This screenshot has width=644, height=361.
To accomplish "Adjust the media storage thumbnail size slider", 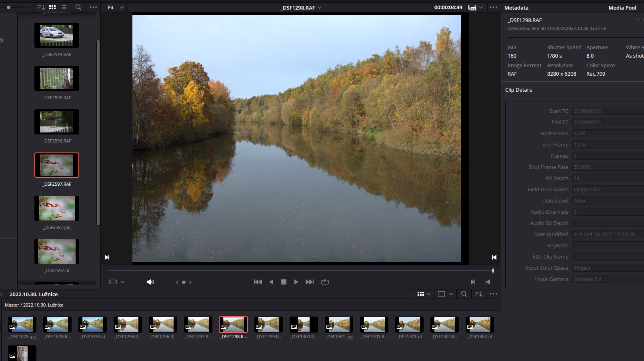I will 8,7.
